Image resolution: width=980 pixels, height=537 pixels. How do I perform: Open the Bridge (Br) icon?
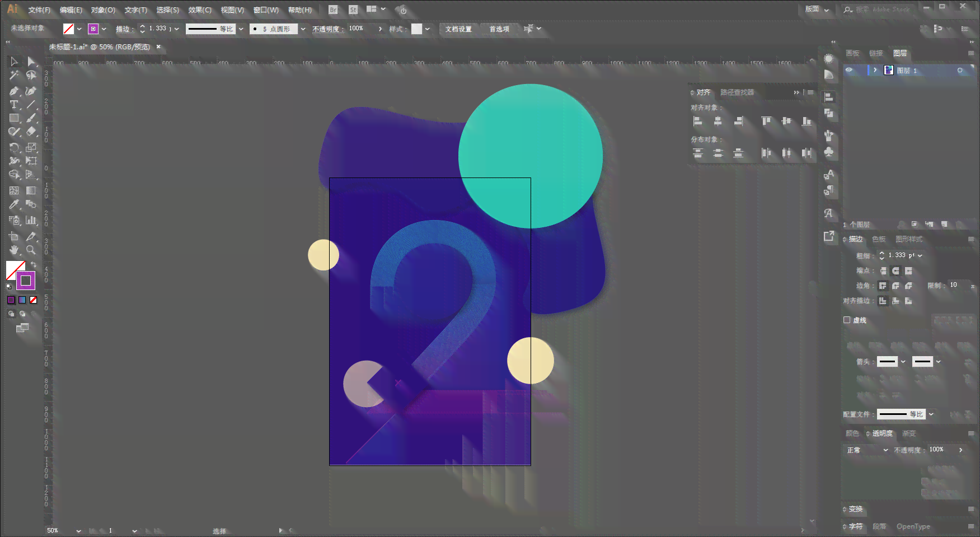click(x=334, y=10)
